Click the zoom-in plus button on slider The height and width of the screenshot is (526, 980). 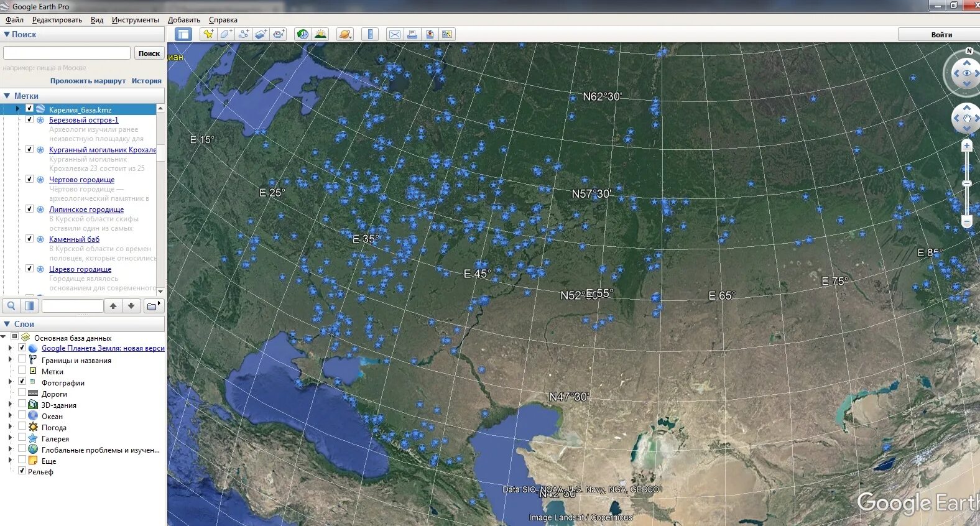tap(966, 145)
